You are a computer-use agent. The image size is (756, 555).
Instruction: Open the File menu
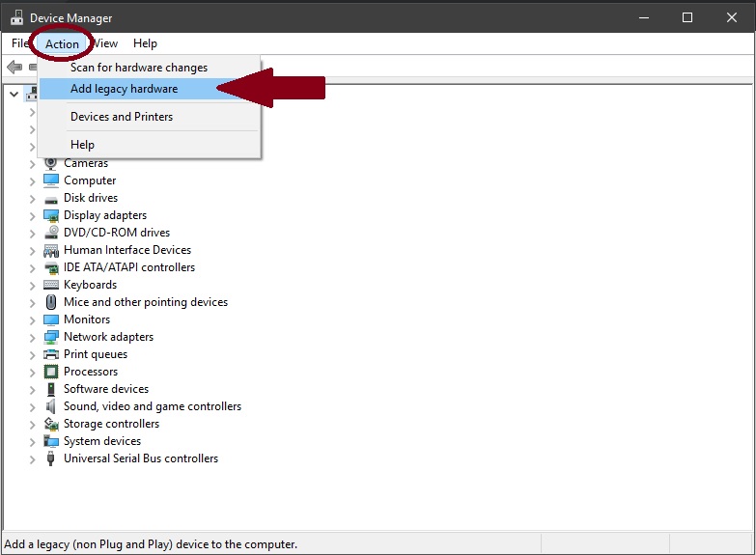pos(20,43)
